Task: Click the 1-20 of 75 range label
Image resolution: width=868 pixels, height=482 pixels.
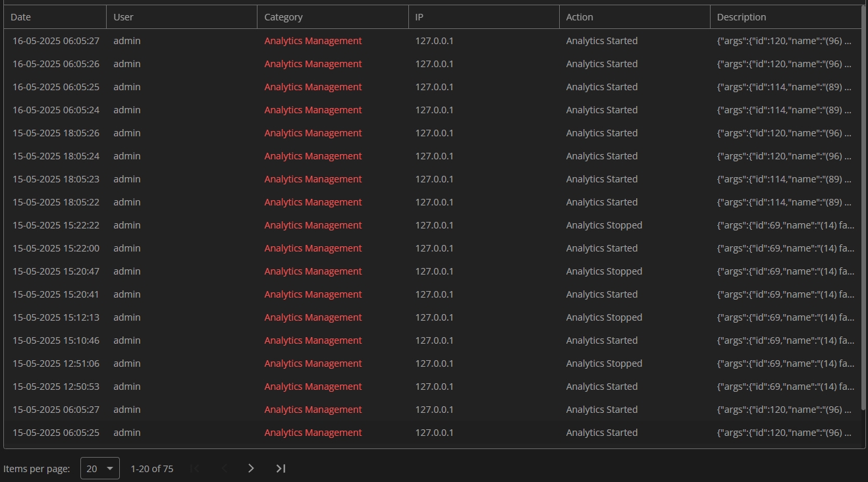Action: (152, 469)
